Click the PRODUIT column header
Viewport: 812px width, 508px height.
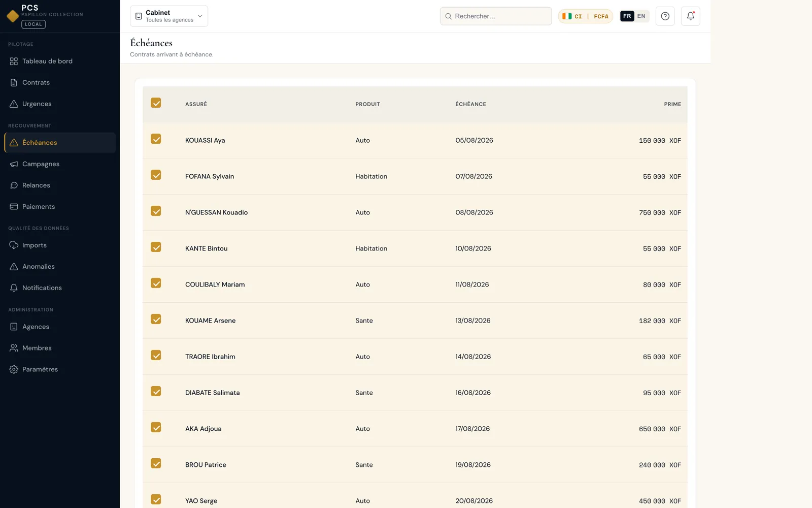pyautogui.click(x=367, y=104)
